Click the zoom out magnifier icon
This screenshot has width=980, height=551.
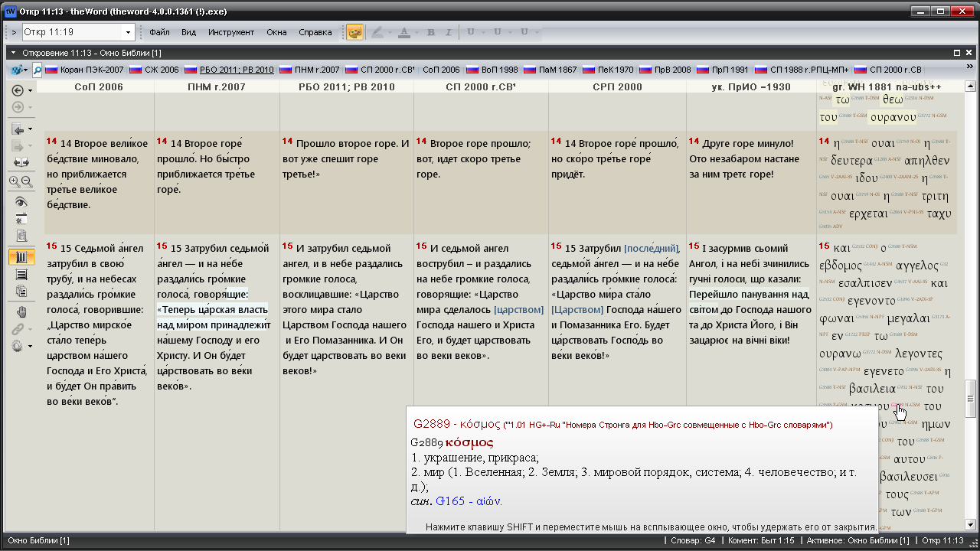[x=27, y=181]
